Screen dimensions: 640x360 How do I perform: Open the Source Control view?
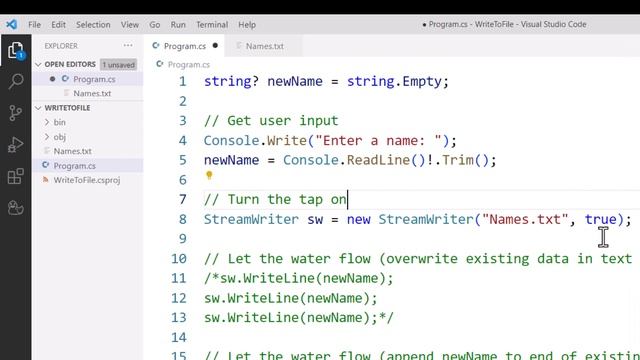click(16, 113)
